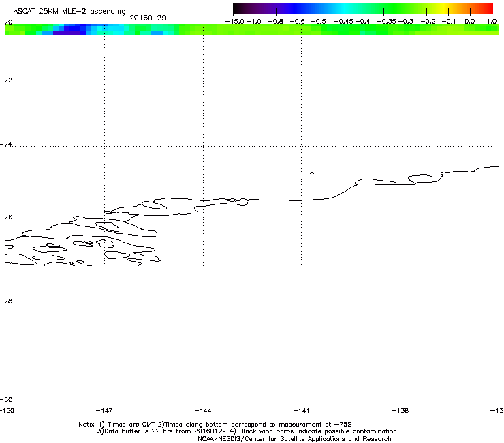Select the 1.0 color scale label

click(x=492, y=22)
